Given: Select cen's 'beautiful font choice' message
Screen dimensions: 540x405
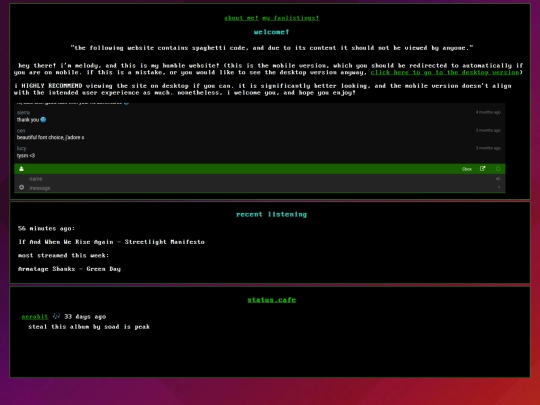Looking at the screenshot, I should (50, 137).
